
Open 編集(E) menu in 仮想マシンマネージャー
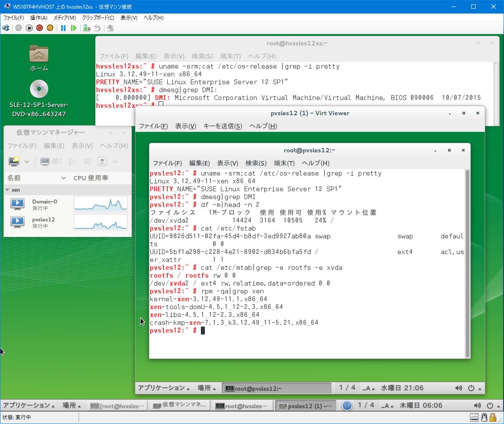point(54,145)
